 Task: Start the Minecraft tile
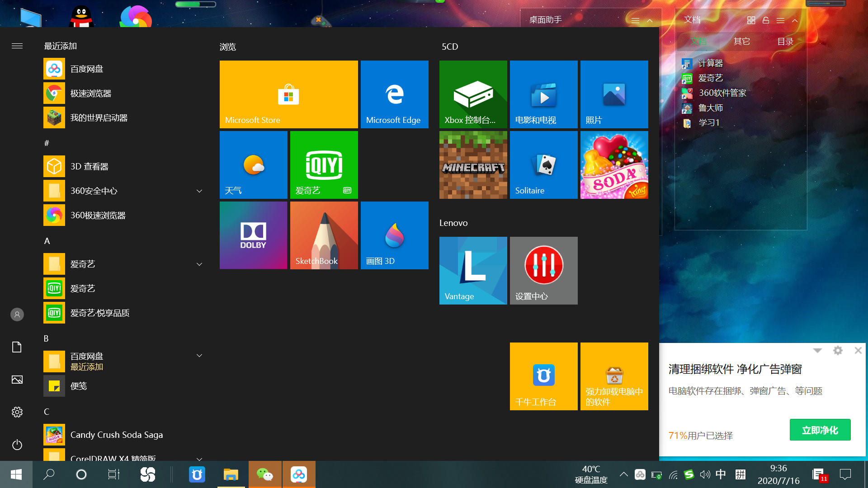coord(473,165)
